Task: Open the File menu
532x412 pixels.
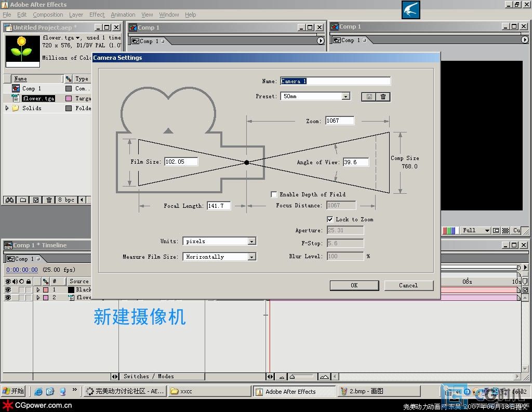Action: pos(7,15)
